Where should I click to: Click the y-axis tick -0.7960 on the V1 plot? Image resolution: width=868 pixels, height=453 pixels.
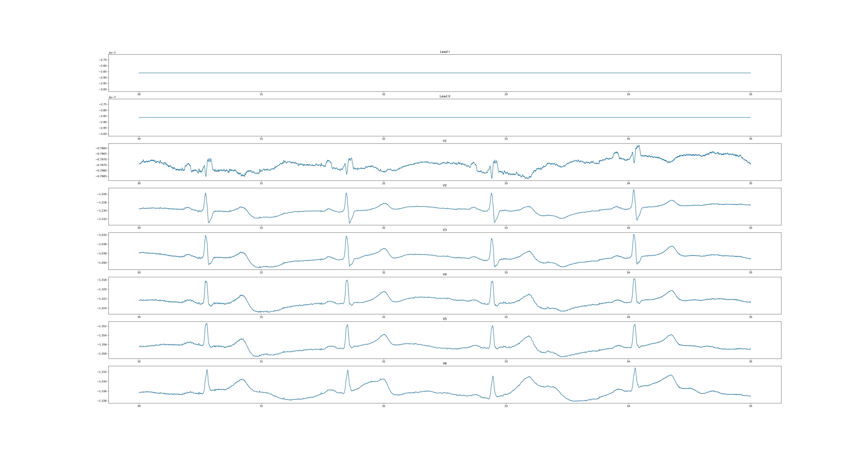point(101,148)
